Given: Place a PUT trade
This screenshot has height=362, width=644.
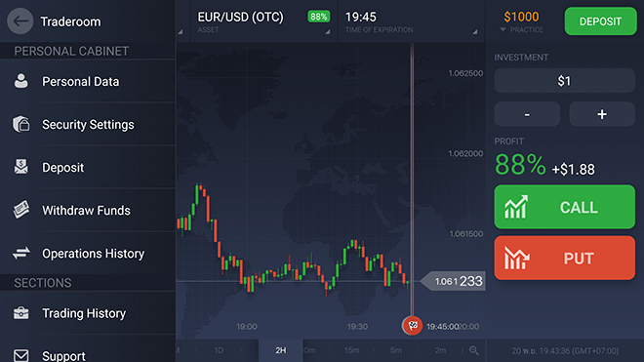Looking at the screenshot, I should click(x=564, y=258).
